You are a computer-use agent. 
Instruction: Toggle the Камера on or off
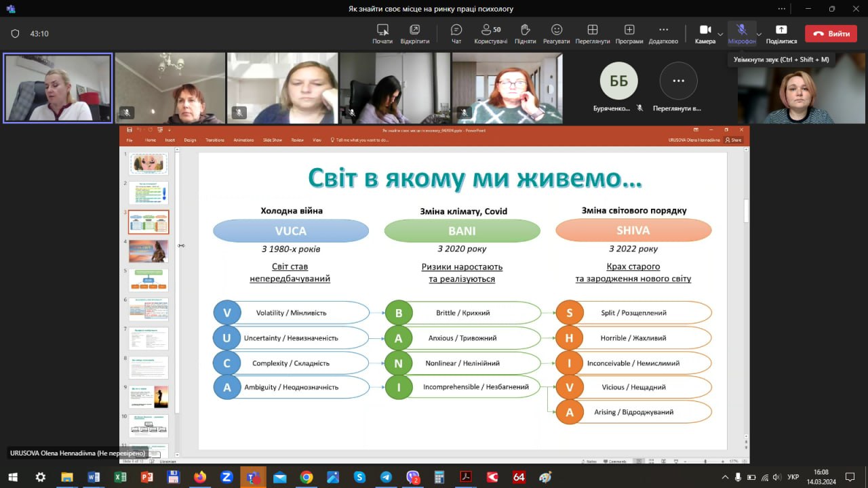705,33
